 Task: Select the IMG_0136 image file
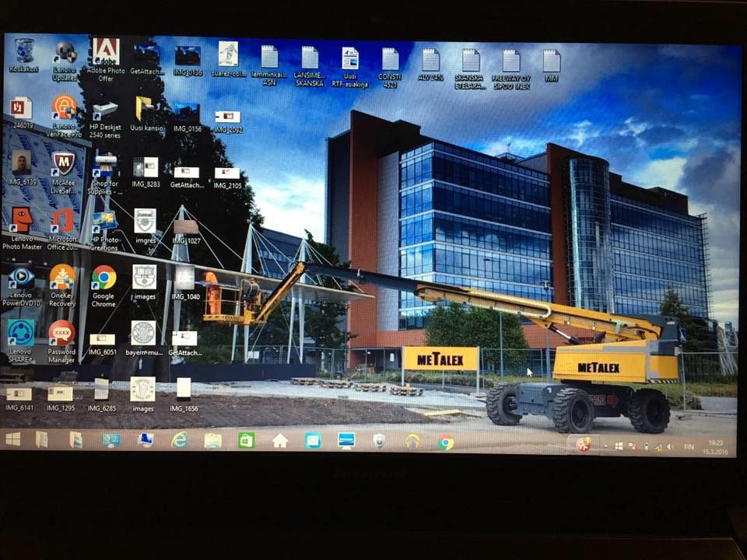click(188, 61)
